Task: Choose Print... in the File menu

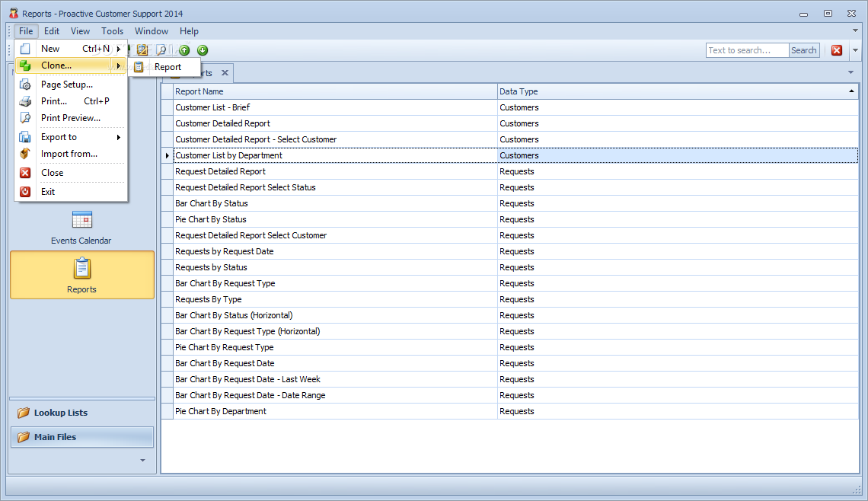Action: click(71, 101)
